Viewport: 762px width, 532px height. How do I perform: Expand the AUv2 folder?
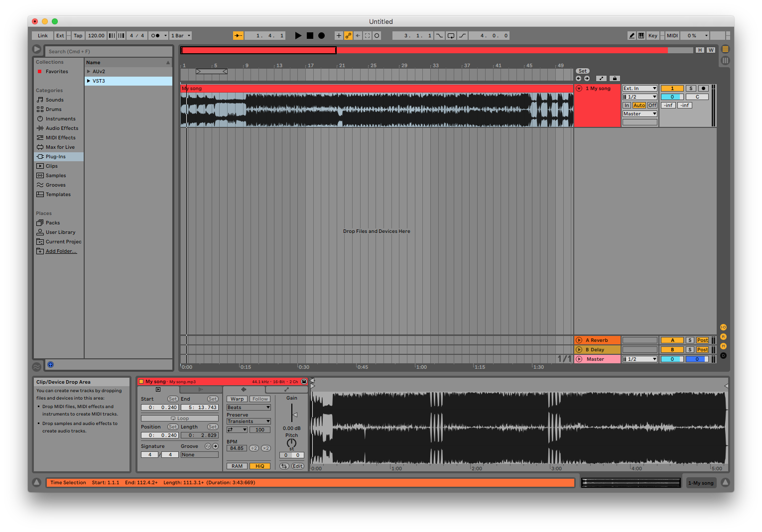89,72
